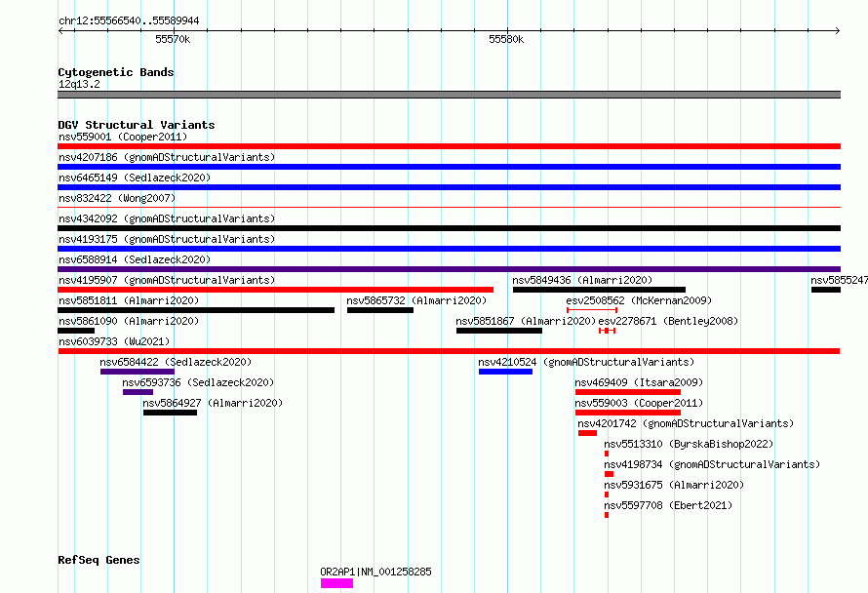Click the 55580k ruler tick label
This screenshot has height=593, width=868.
click(x=506, y=39)
